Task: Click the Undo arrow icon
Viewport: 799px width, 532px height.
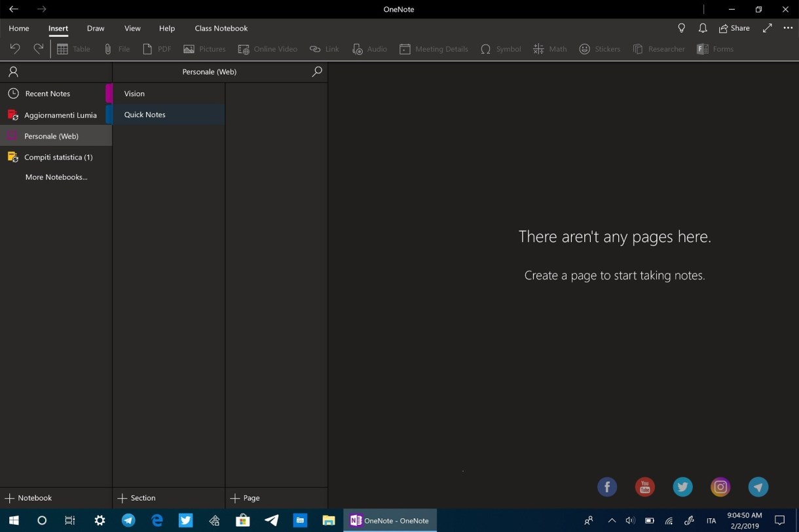Action: click(x=14, y=48)
